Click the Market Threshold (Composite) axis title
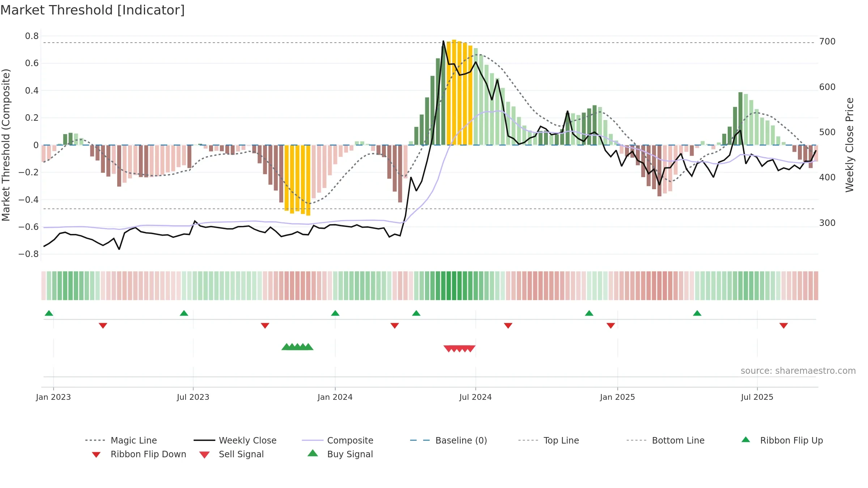The width and height of the screenshot is (868, 488). tap(6, 145)
